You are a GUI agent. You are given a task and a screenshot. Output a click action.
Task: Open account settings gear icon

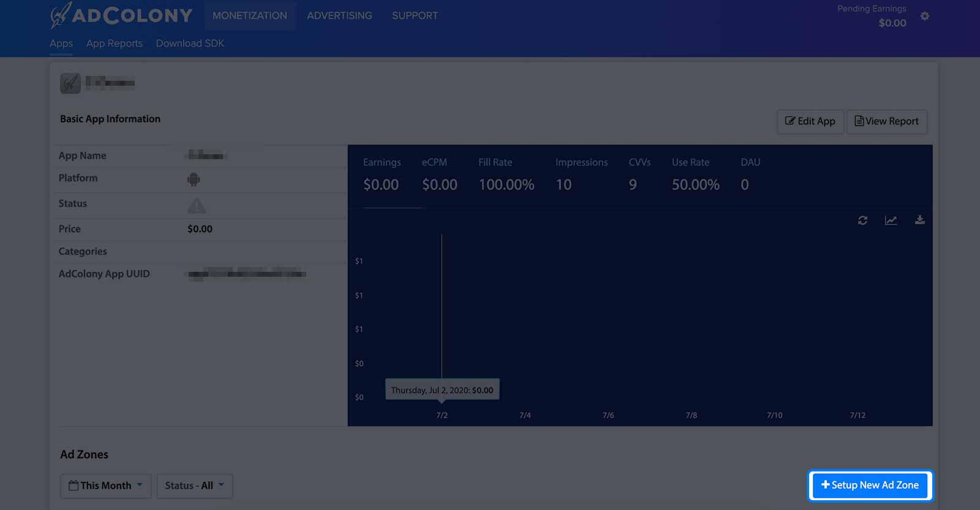(x=925, y=16)
